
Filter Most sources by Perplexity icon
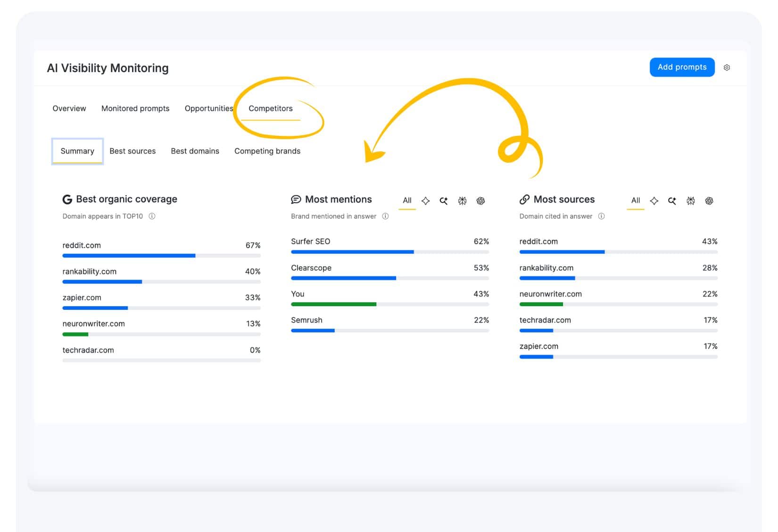point(690,201)
